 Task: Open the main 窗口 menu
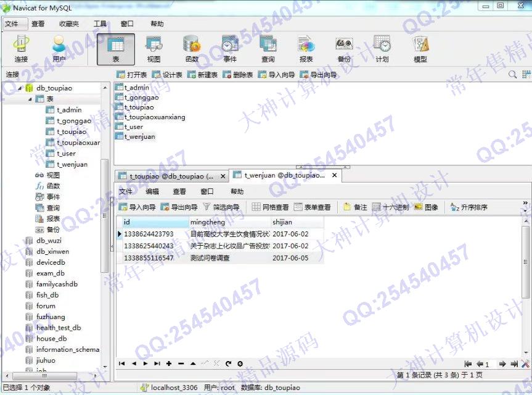(127, 23)
